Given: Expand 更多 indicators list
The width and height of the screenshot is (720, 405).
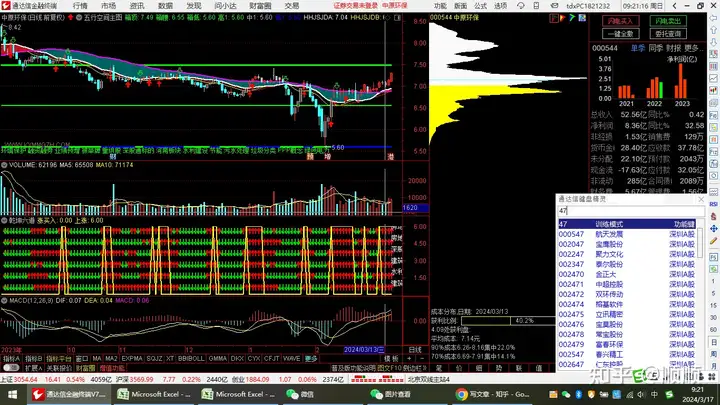Looking at the screenshot, I should pyautogui.click(x=311, y=359).
